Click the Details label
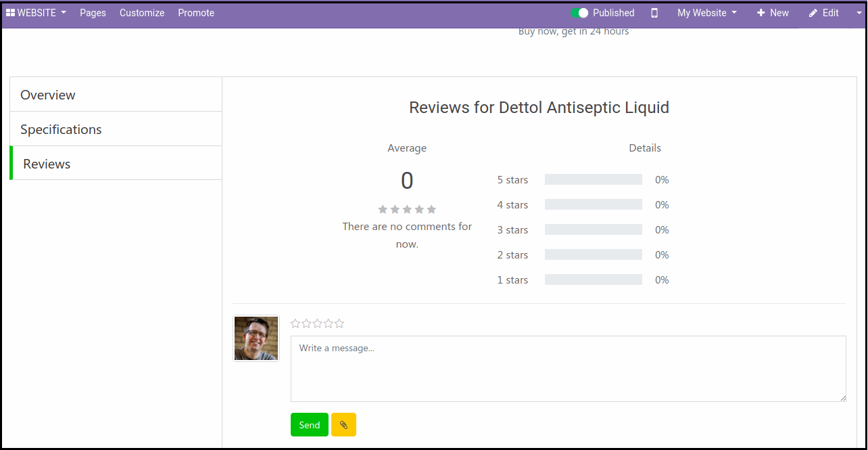 (645, 148)
